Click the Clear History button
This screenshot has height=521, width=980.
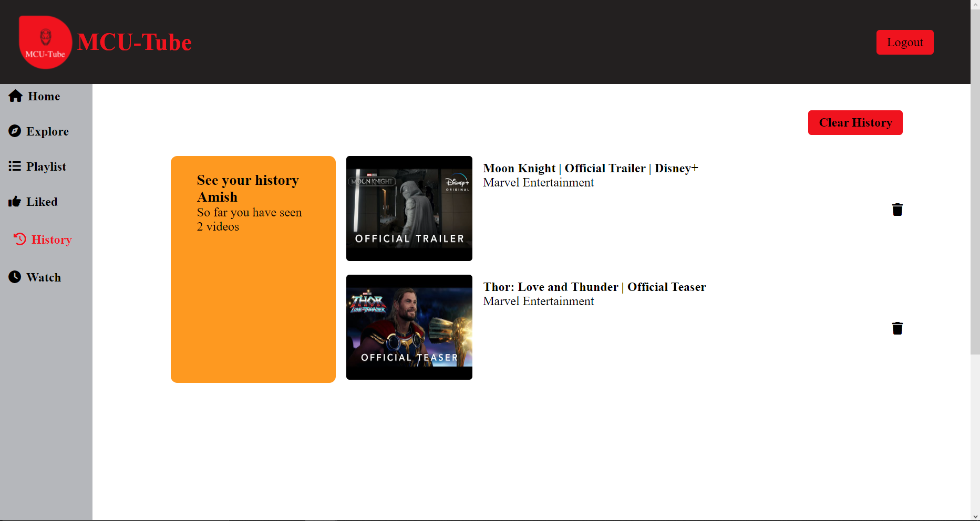coord(855,122)
